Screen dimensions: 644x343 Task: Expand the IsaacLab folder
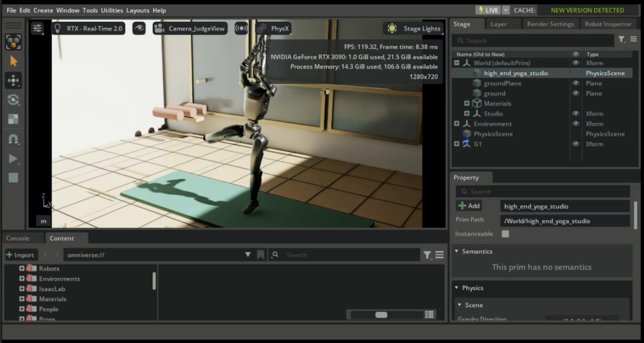(22, 289)
